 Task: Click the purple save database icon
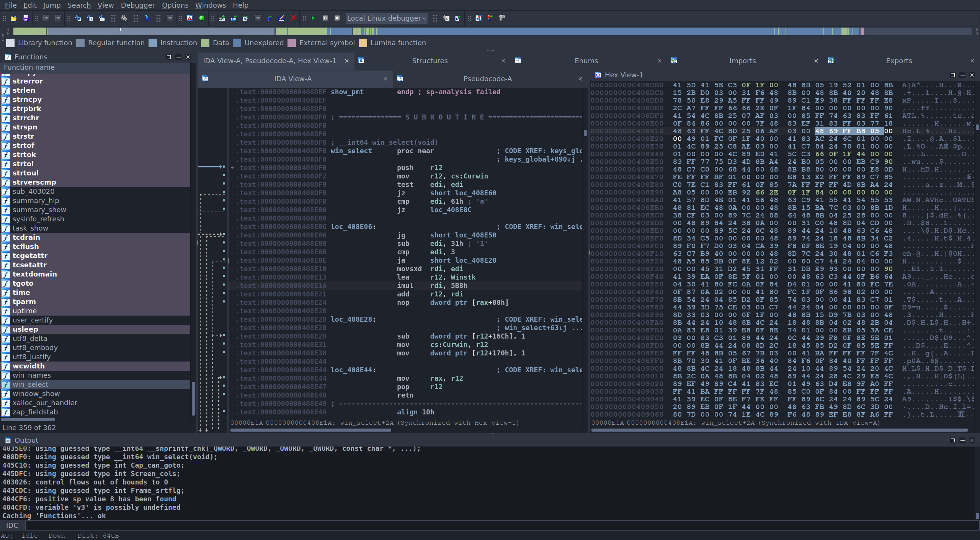(26, 18)
